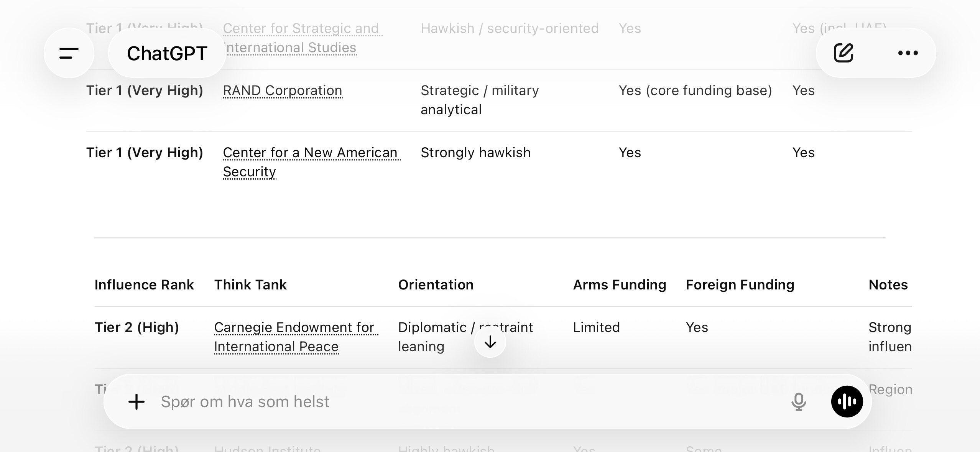Screen dimensions: 980x452
Task: Open the ChatGPT model selector
Action: (x=167, y=53)
